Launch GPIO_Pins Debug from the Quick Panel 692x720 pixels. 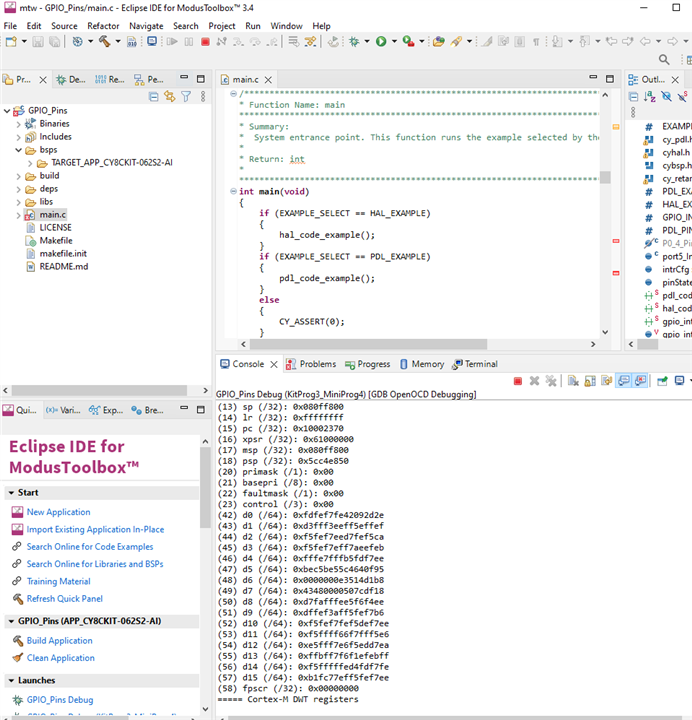(x=60, y=700)
